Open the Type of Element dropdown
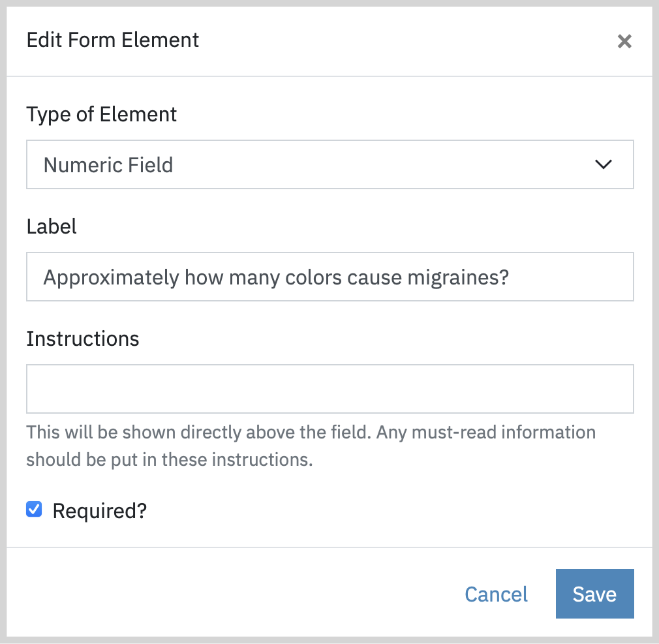This screenshot has height=644, width=659. (x=330, y=164)
